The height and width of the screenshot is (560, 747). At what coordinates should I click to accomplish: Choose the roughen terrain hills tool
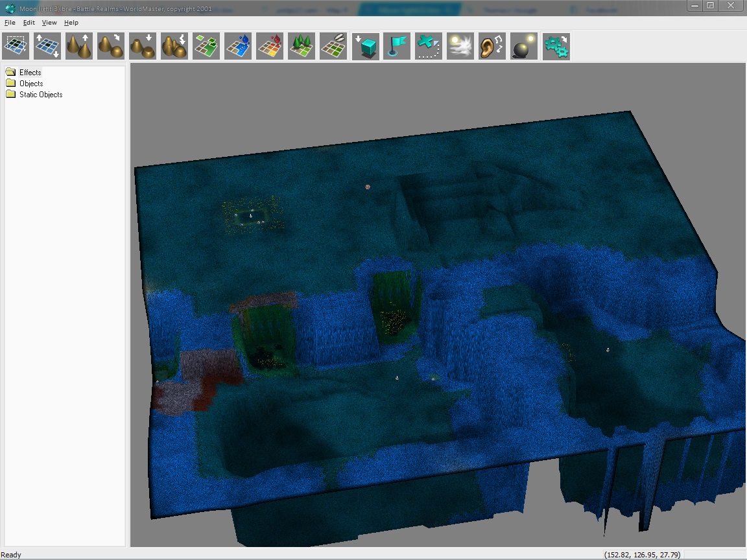point(174,46)
